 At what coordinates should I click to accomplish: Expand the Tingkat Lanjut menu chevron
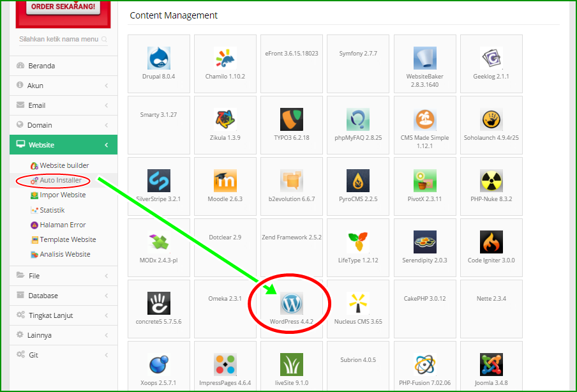(107, 315)
